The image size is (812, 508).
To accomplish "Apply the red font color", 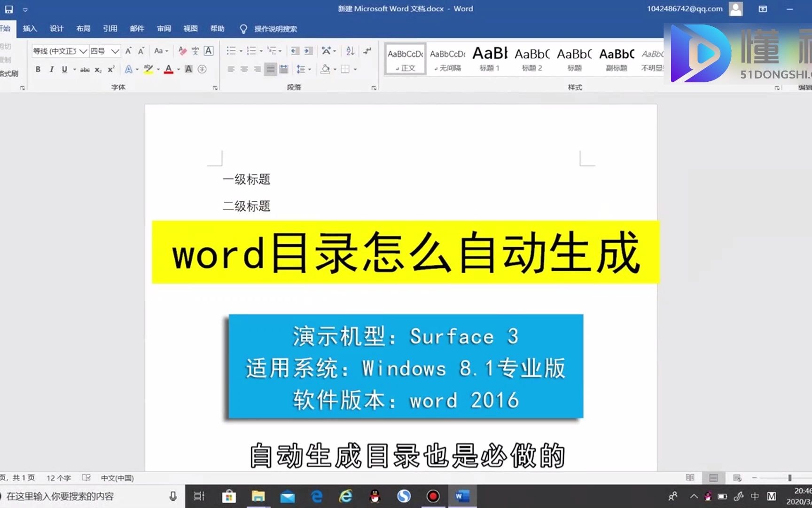I will pyautogui.click(x=169, y=69).
